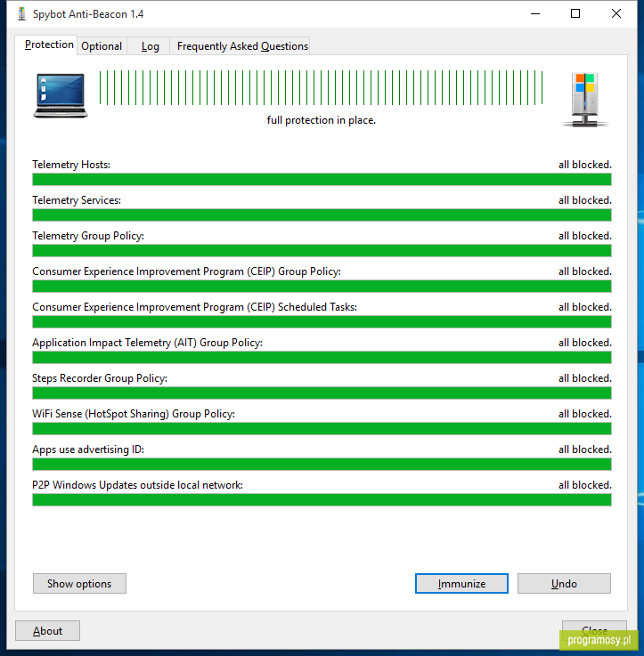644x656 pixels.
Task: Click the striped green connection indicator at top
Action: 322,87
